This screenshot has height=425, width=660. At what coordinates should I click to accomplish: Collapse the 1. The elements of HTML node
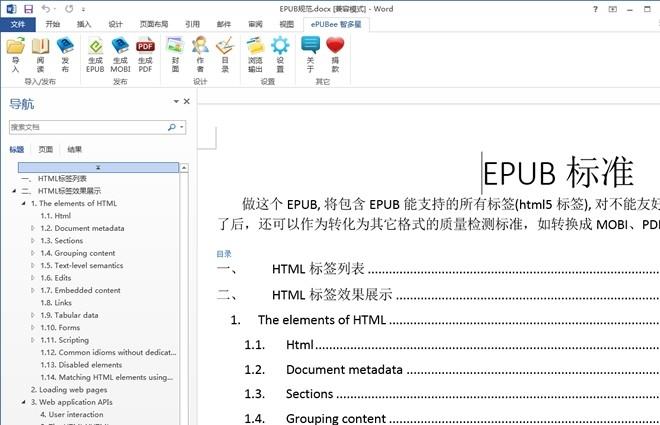(22, 203)
